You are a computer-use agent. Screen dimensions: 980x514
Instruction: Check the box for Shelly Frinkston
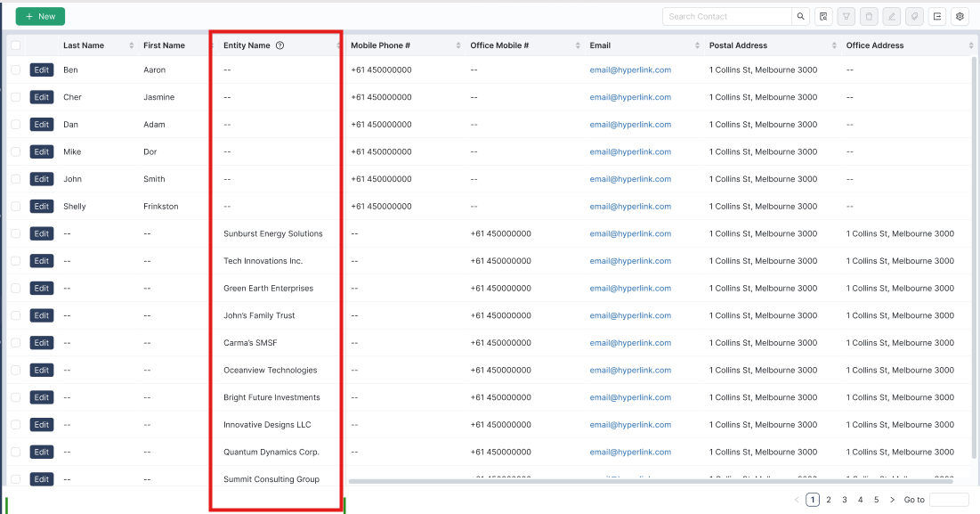(16, 207)
